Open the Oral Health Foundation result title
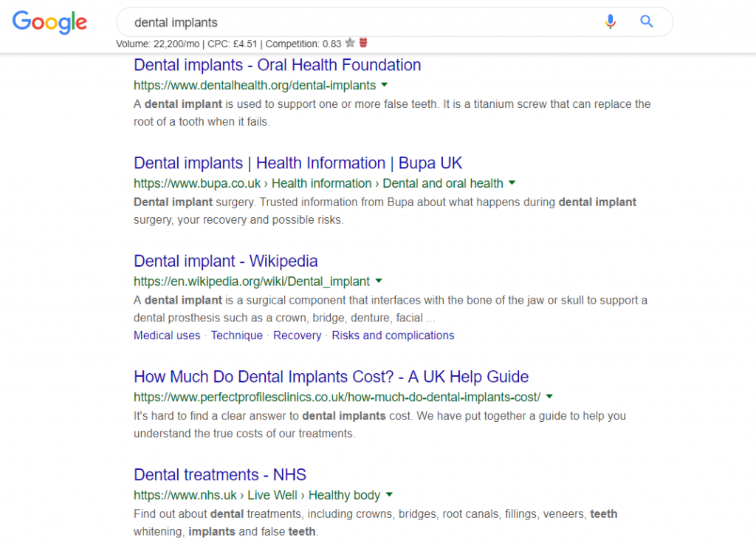Image resolution: width=756 pixels, height=546 pixels. pyautogui.click(x=278, y=65)
